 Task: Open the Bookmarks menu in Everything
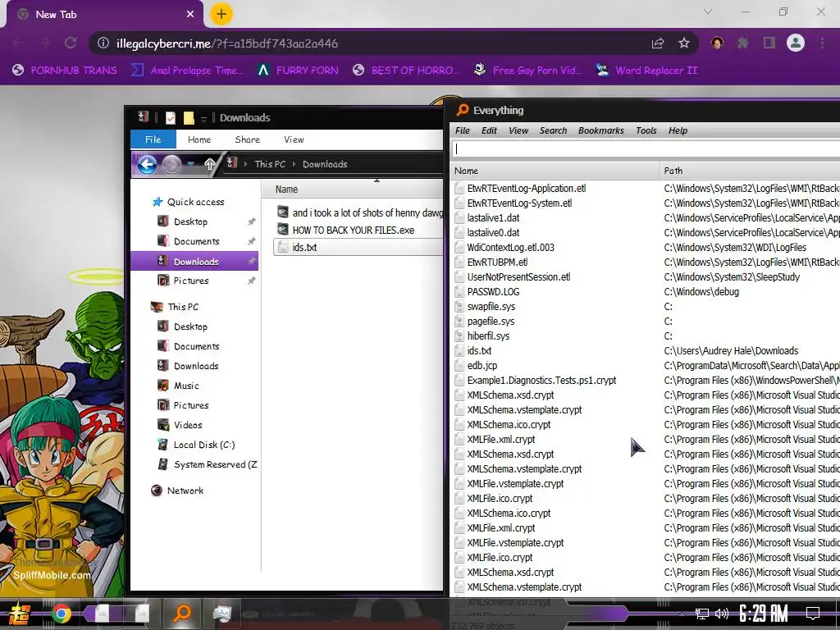click(x=601, y=130)
